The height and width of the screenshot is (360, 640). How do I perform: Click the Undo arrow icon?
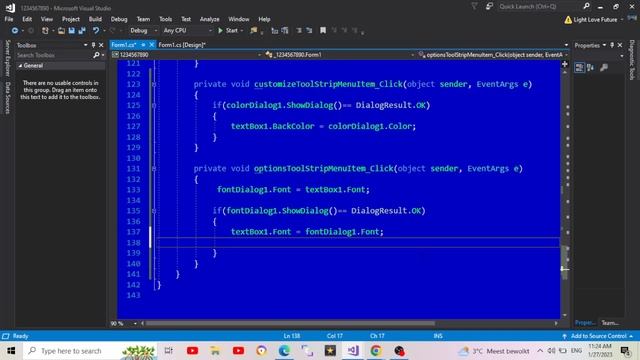pos(96,31)
